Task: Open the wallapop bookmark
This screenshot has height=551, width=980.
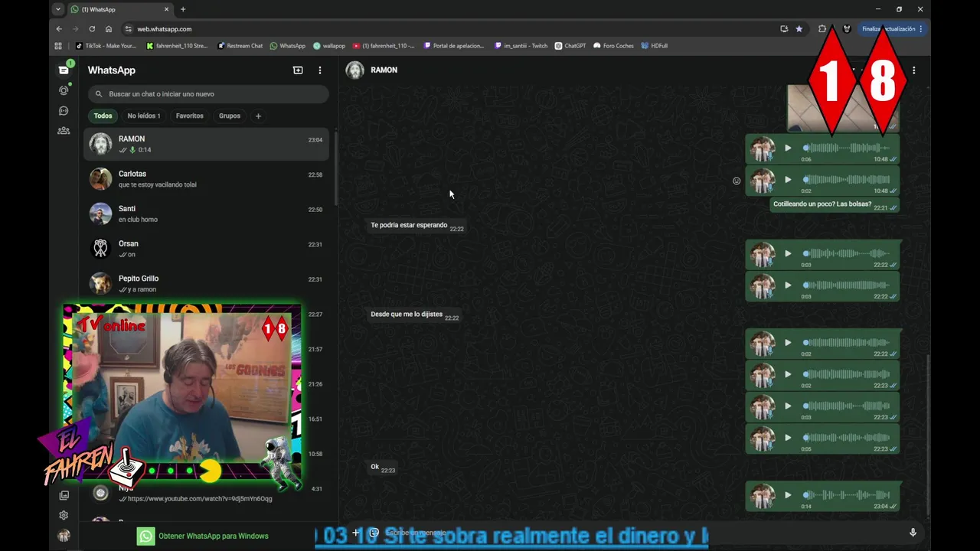Action: pos(329,46)
